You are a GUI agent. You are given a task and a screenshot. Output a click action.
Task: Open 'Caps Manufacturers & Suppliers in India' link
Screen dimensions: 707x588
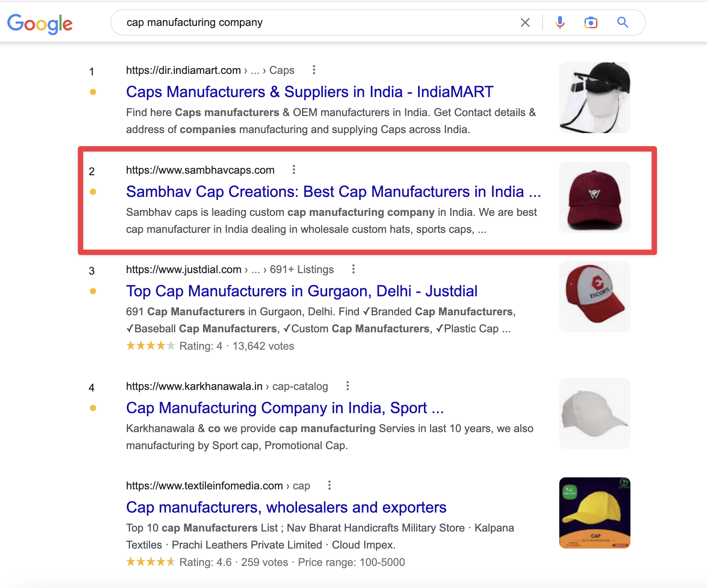click(x=309, y=92)
